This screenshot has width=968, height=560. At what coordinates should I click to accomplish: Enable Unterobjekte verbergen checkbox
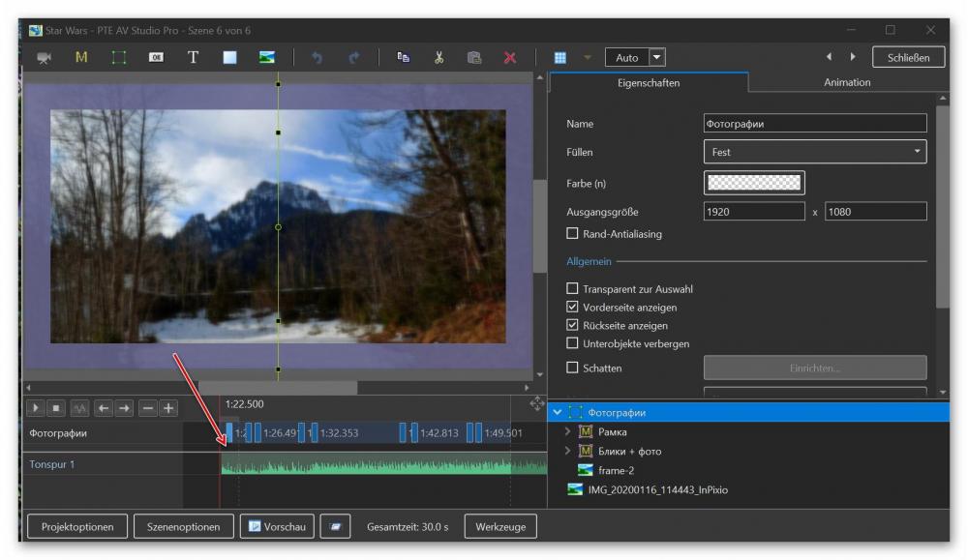point(572,343)
